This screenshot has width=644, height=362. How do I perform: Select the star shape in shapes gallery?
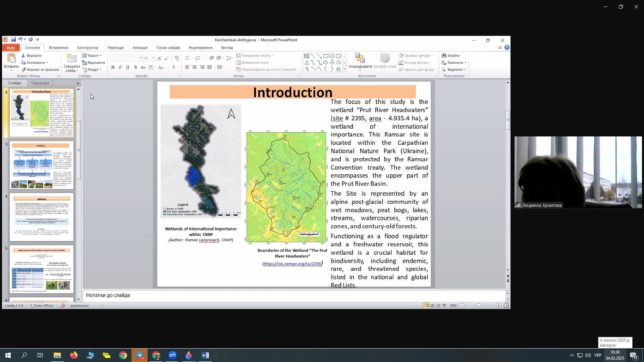(x=338, y=69)
